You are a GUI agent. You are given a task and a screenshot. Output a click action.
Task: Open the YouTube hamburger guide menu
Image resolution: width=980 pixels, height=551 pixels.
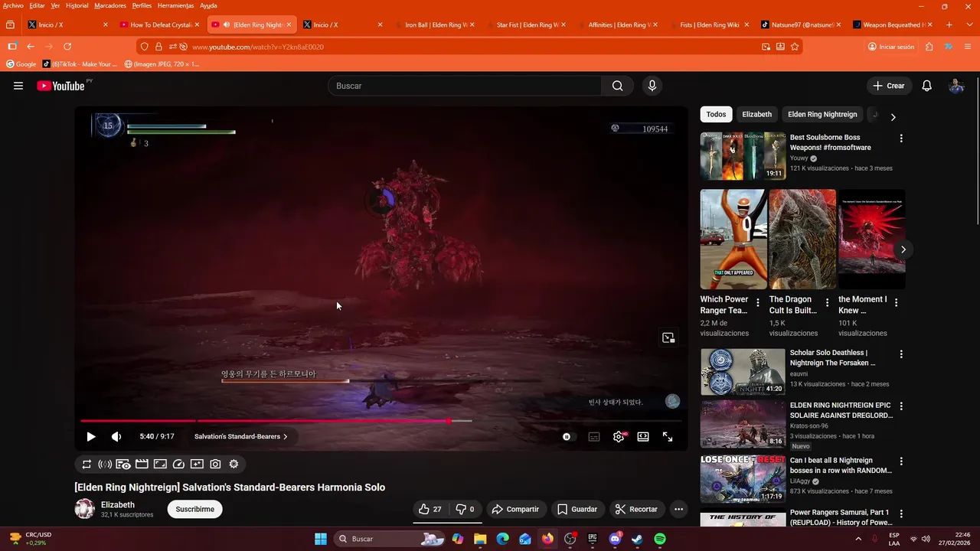18,86
